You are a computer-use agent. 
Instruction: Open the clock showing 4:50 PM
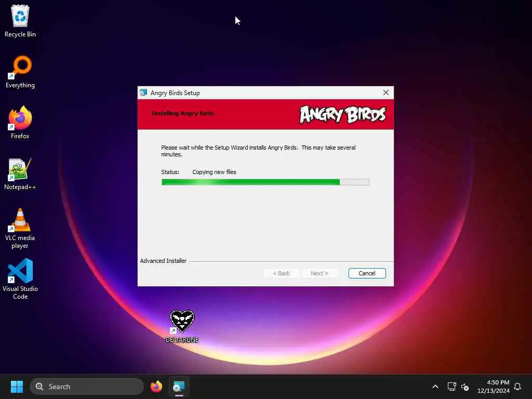click(x=494, y=387)
